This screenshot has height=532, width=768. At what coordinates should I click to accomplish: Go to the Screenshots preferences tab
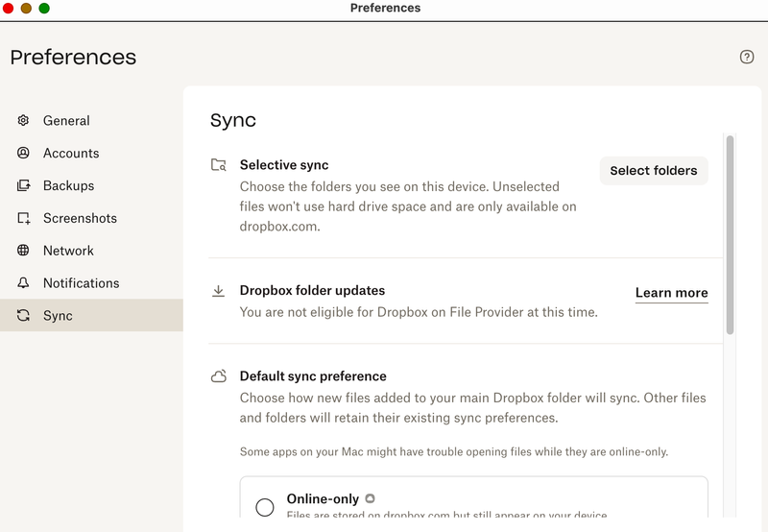pyautogui.click(x=80, y=218)
